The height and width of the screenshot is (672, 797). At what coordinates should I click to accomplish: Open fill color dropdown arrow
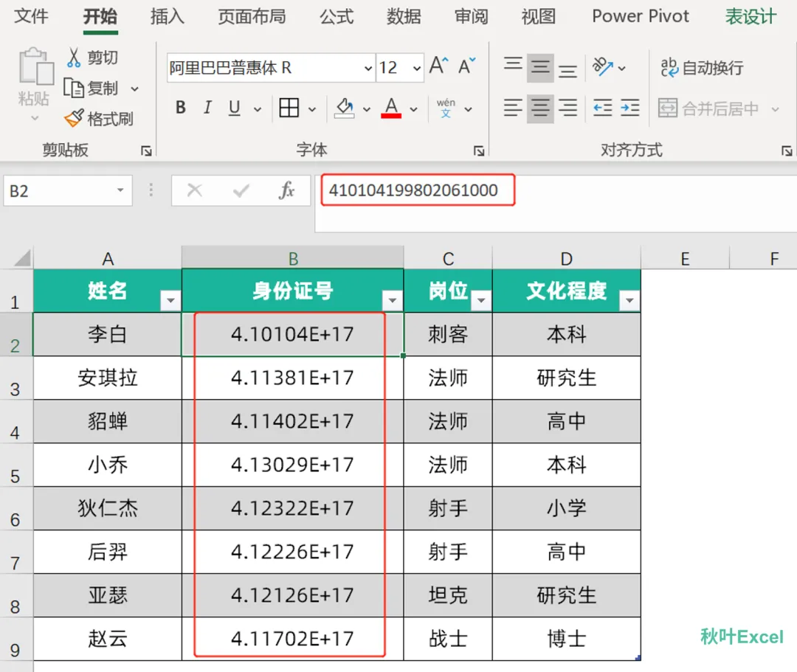pyautogui.click(x=367, y=109)
